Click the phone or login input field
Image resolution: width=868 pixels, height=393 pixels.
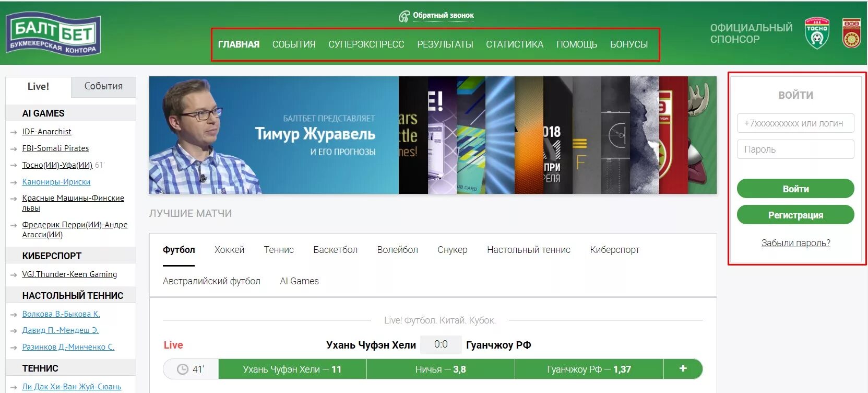point(795,123)
